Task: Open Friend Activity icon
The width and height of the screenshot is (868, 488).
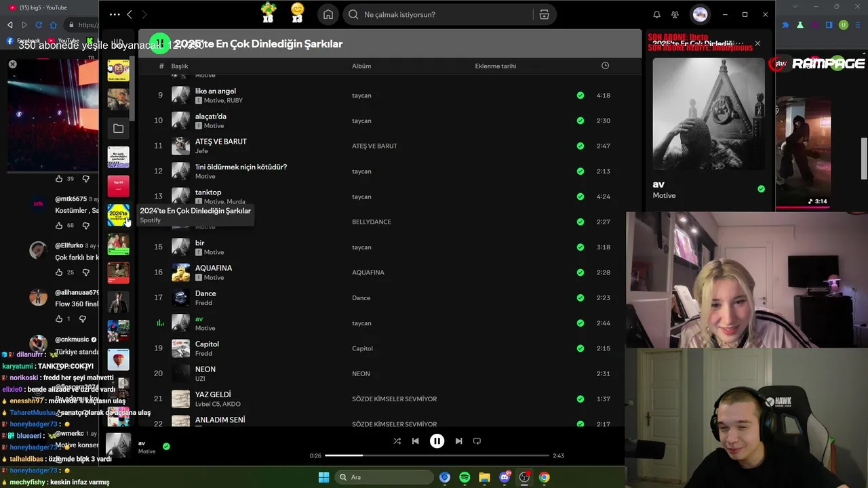Action: [675, 14]
